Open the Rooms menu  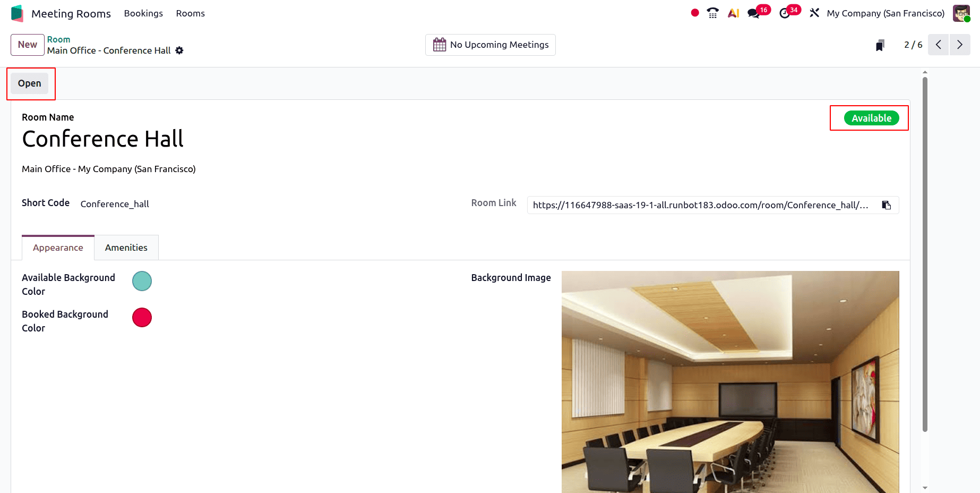[191, 13]
